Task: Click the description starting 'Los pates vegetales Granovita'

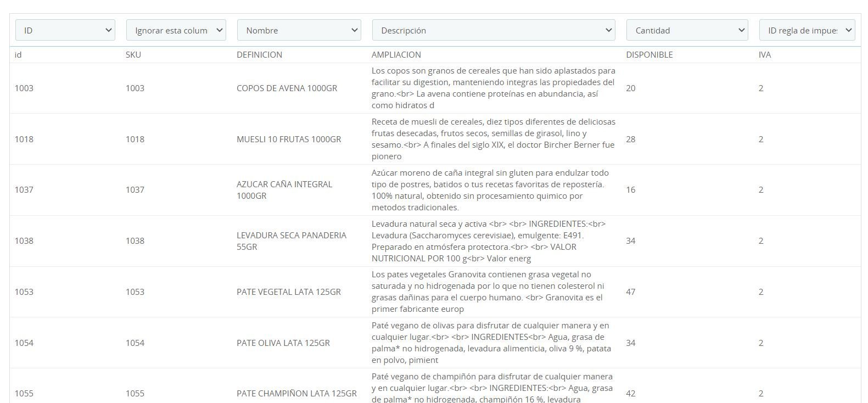Action: click(488, 292)
